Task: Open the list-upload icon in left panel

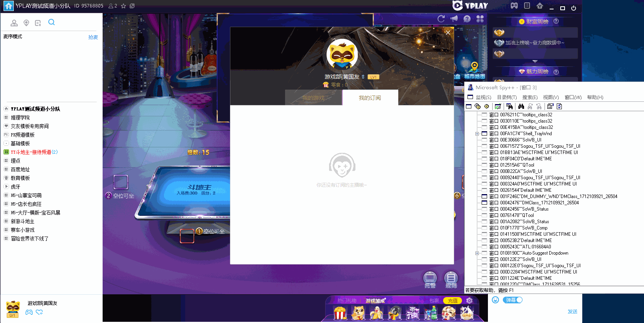Action: pyautogui.click(x=38, y=23)
